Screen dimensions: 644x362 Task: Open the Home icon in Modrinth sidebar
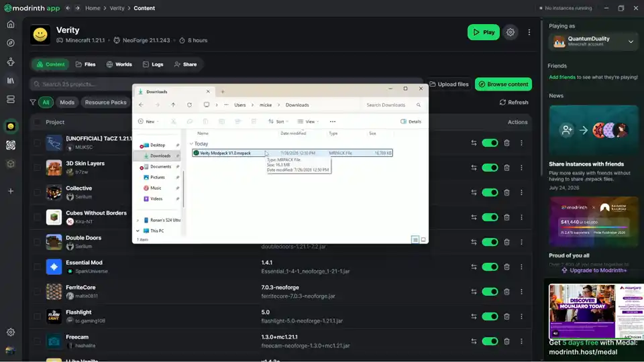pyautogui.click(x=11, y=24)
